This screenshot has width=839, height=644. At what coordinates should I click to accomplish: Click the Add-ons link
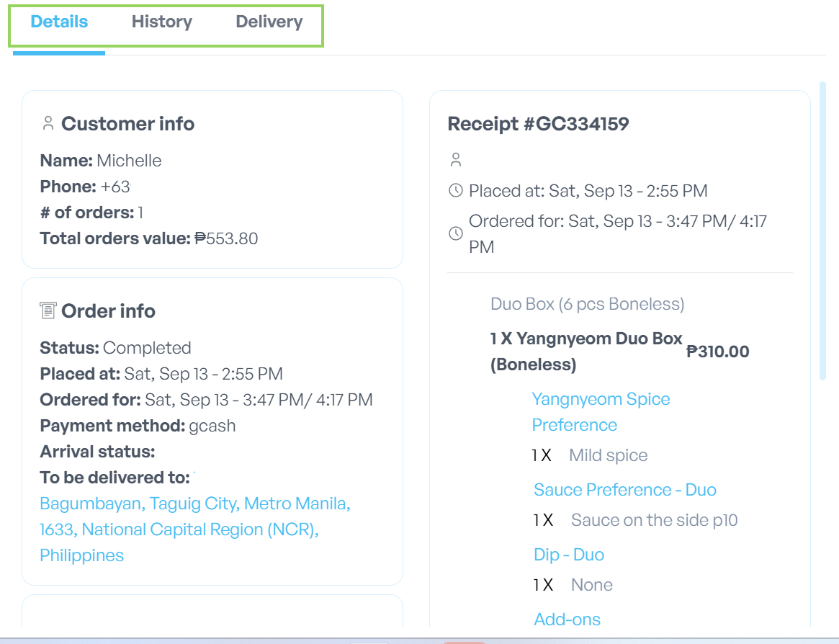[x=567, y=620]
